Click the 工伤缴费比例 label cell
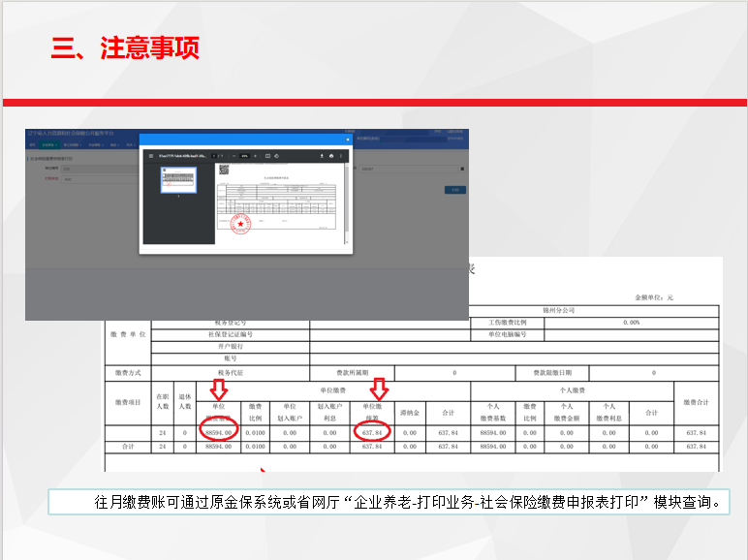 coord(507,323)
